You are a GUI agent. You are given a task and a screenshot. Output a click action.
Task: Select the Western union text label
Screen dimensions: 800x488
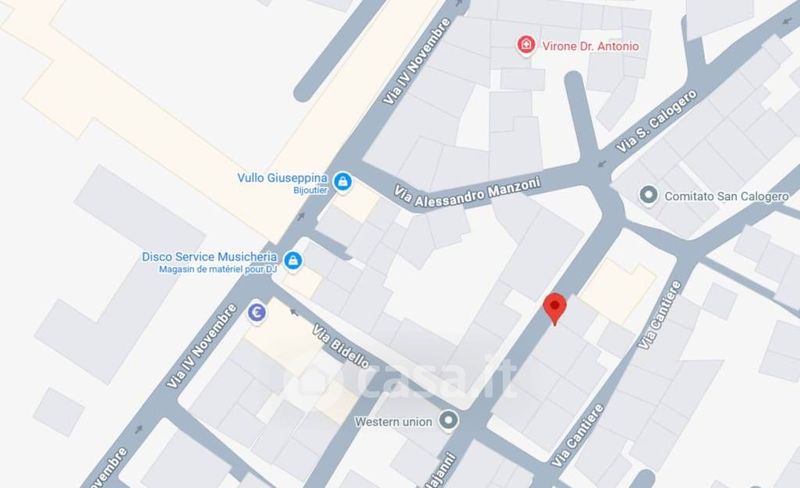click(x=393, y=422)
